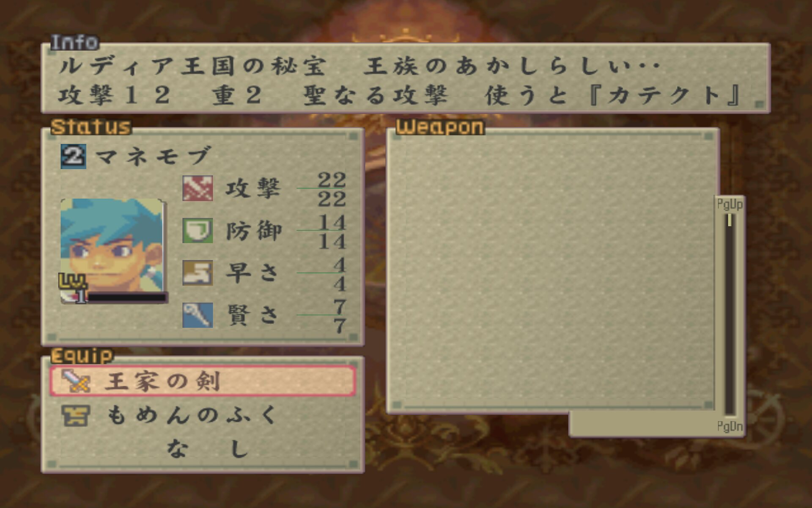812x508 pixels.
Task: Select the もめんのふく armor slot
Action: click(x=203, y=415)
